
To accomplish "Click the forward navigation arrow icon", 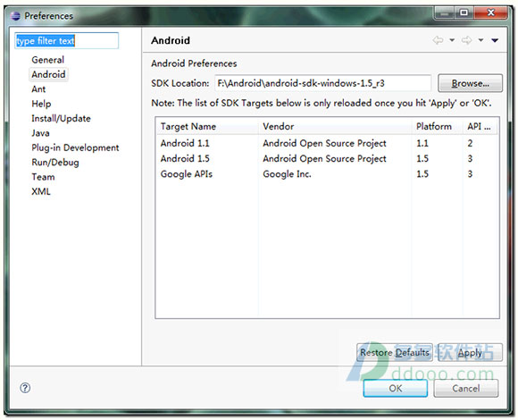I will tap(466, 40).
